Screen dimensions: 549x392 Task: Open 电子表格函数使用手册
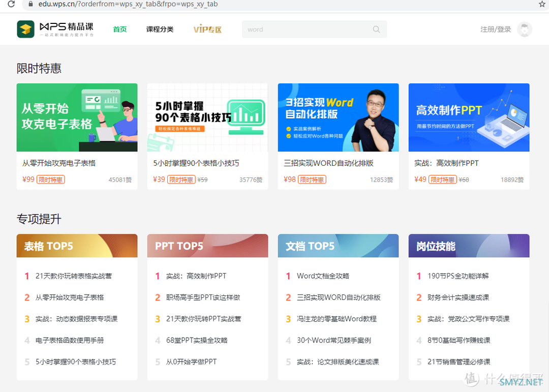[x=70, y=340]
